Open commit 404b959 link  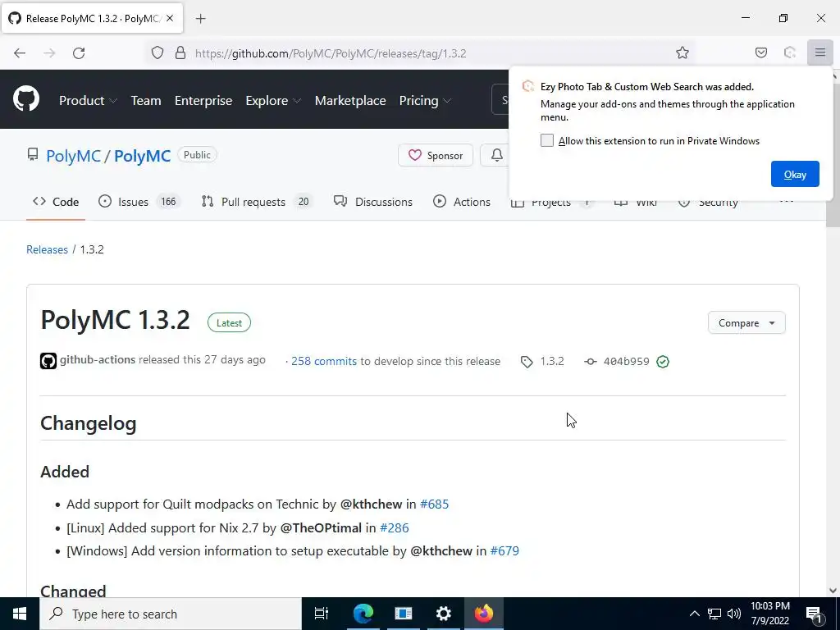626,361
